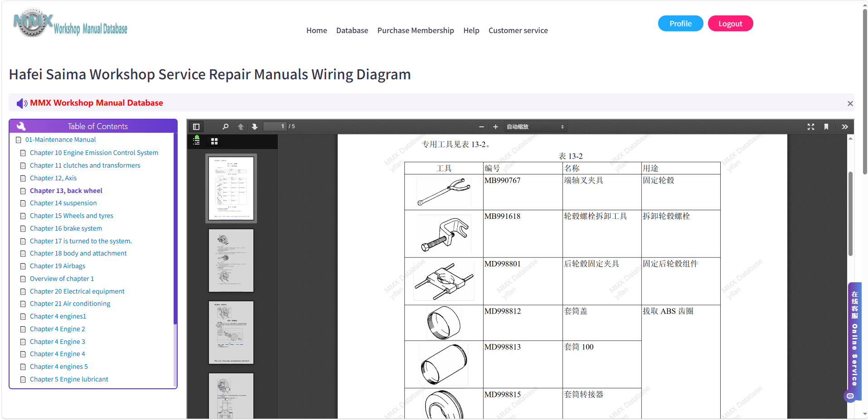Open Chapter 12, Axis
This screenshot has height=420, width=868.
pos(53,179)
